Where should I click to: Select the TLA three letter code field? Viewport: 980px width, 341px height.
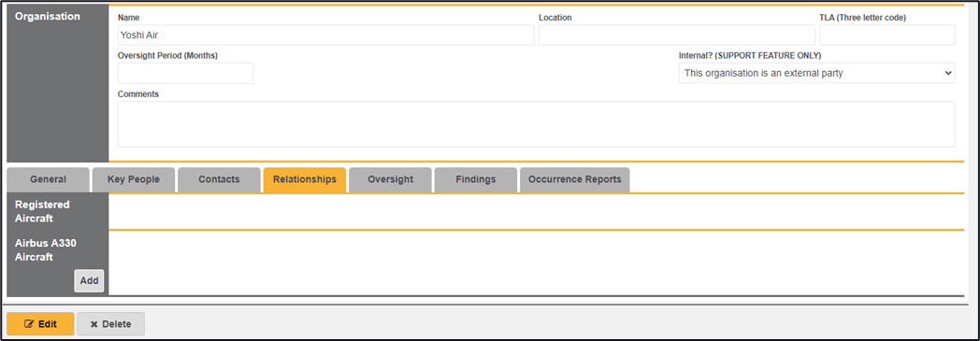tap(887, 35)
